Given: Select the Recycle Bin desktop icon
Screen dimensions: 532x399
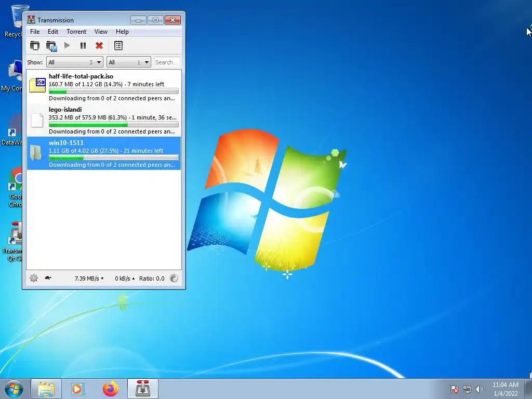Looking at the screenshot, I should tap(13, 20).
